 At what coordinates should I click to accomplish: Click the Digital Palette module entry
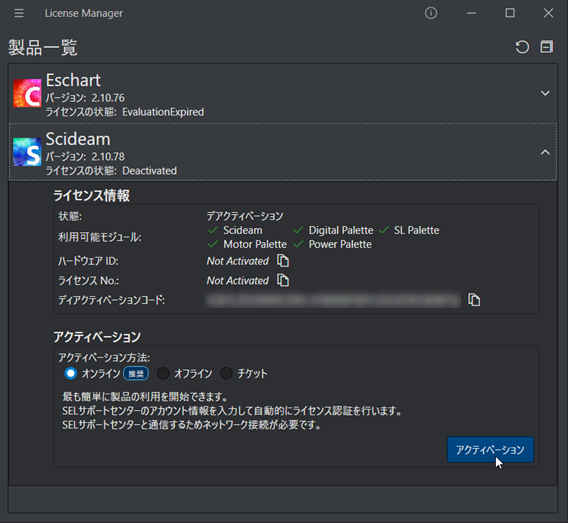tap(333, 230)
